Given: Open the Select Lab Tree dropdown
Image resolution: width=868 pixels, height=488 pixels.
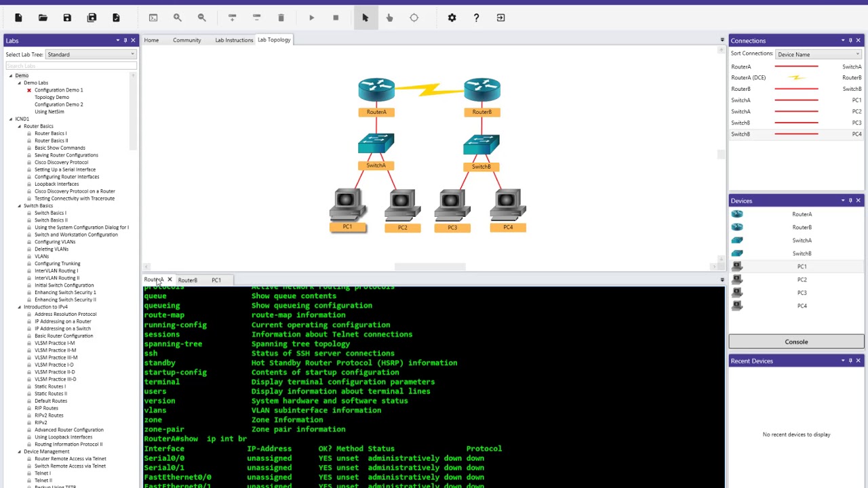Looking at the screenshot, I should point(91,54).
